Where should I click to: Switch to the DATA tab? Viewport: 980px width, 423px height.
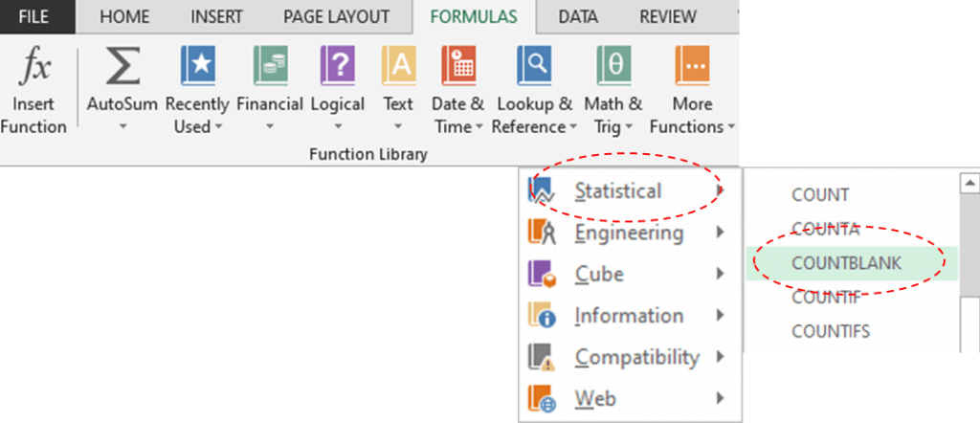(577, 17)
